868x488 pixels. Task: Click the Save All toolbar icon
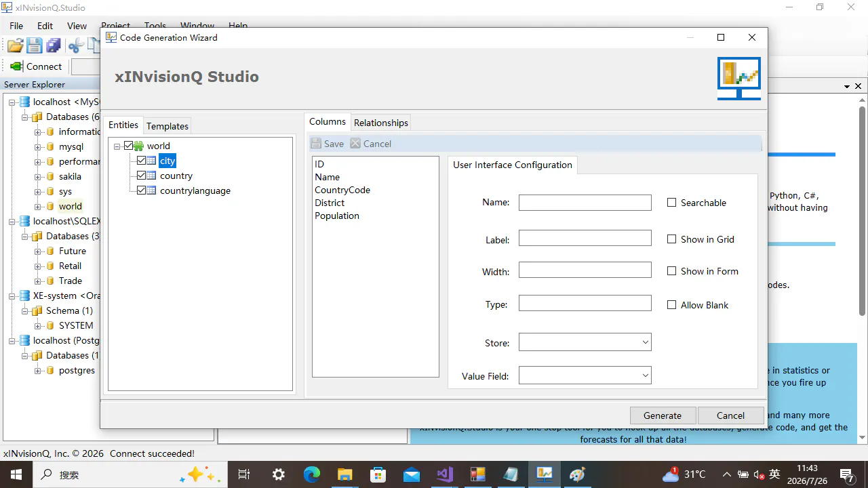coord(54,45)
